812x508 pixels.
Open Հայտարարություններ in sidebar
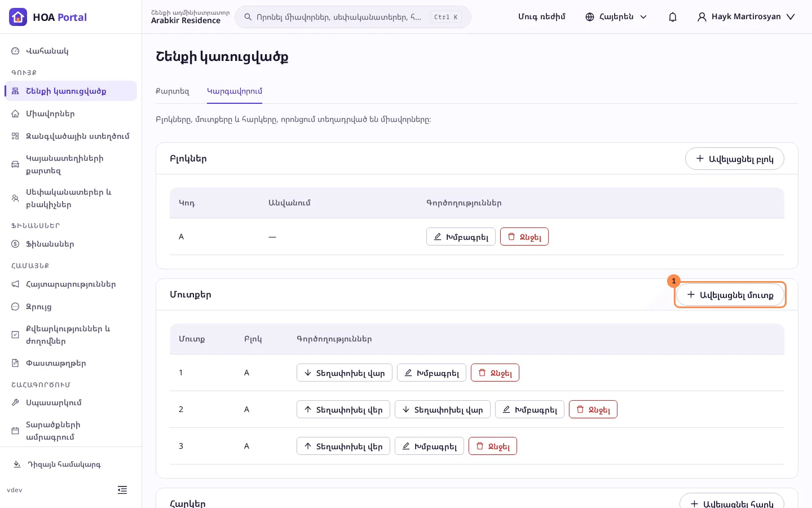[x=70, y=284]
